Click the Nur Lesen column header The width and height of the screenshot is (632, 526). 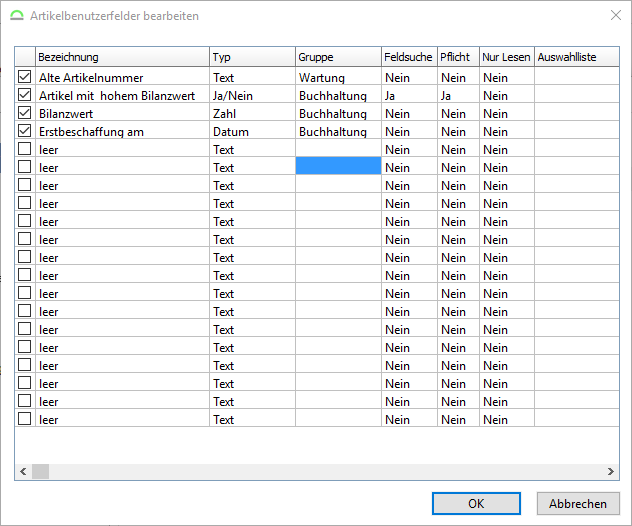(x=507, y=57)
